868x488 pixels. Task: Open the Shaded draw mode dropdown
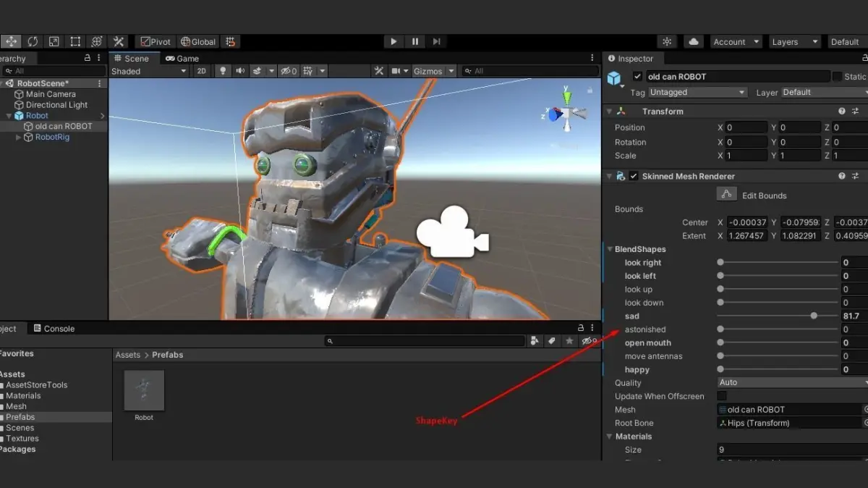pos(148,71)
